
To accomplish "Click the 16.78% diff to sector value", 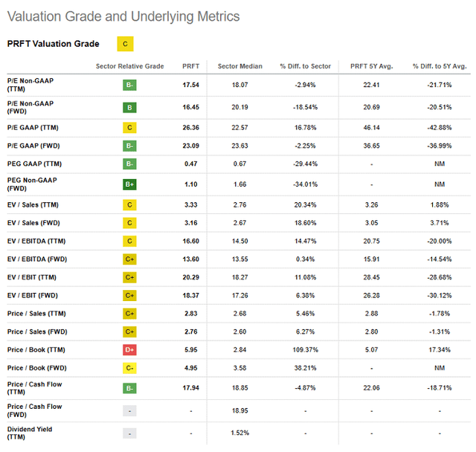I will [x=306, y=128].
